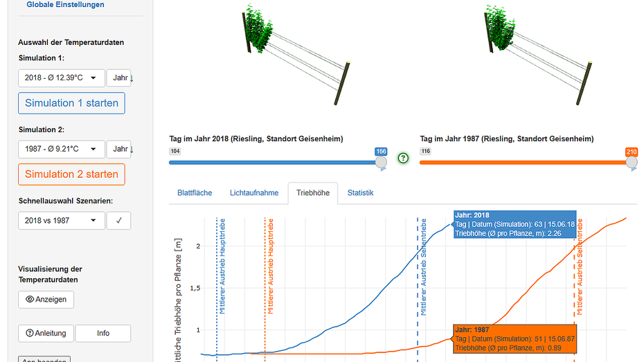Play the orange 1987 slider animation
The height and width of the screenshot is (362, 644).
634,170
